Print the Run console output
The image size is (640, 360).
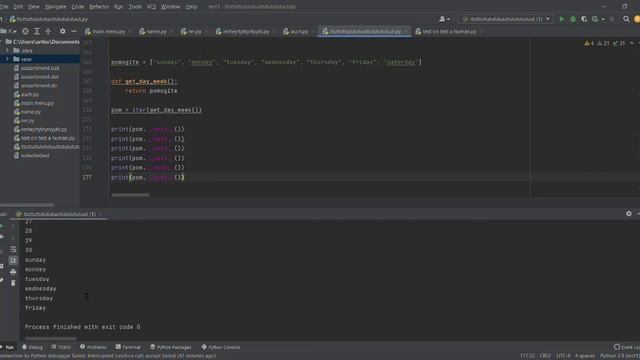pos(13,272)
